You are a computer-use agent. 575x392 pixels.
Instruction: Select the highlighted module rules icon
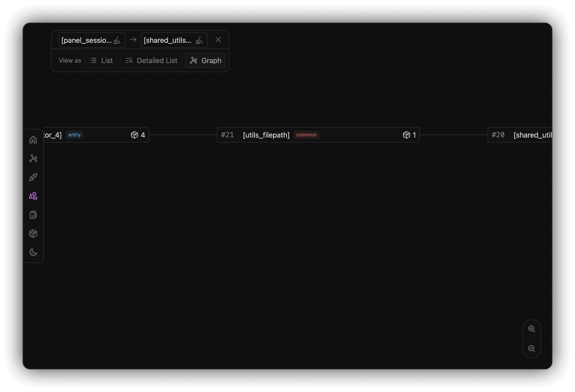tap(33, 196)
